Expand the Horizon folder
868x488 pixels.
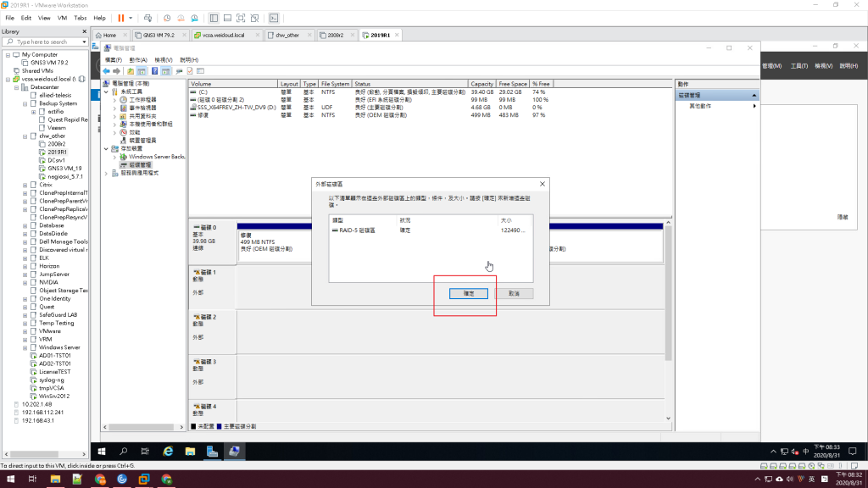[x=25, y=266]
